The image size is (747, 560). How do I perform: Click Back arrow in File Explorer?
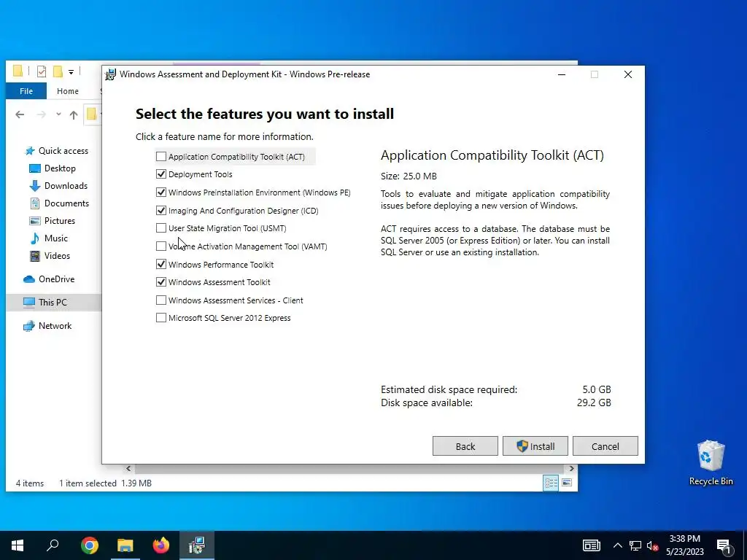(x=20, y=114)
